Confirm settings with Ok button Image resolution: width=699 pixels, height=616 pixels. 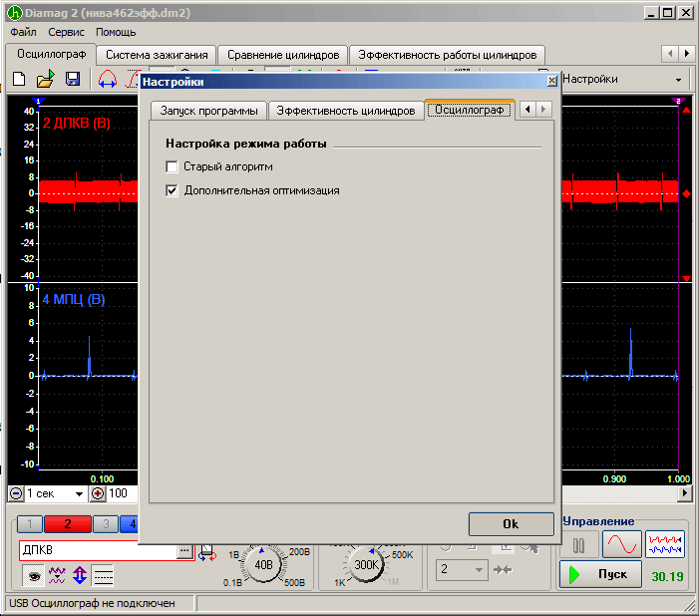[511, 524]
